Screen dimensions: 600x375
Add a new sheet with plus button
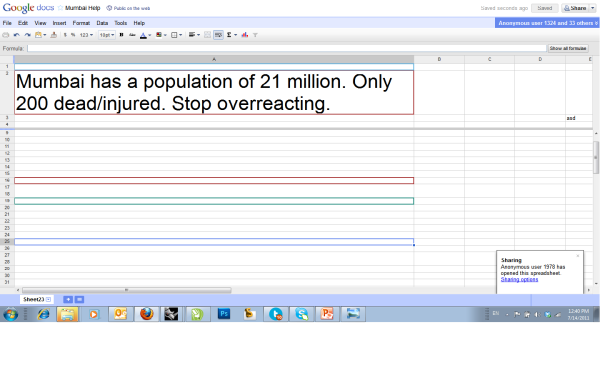point(68,300)
